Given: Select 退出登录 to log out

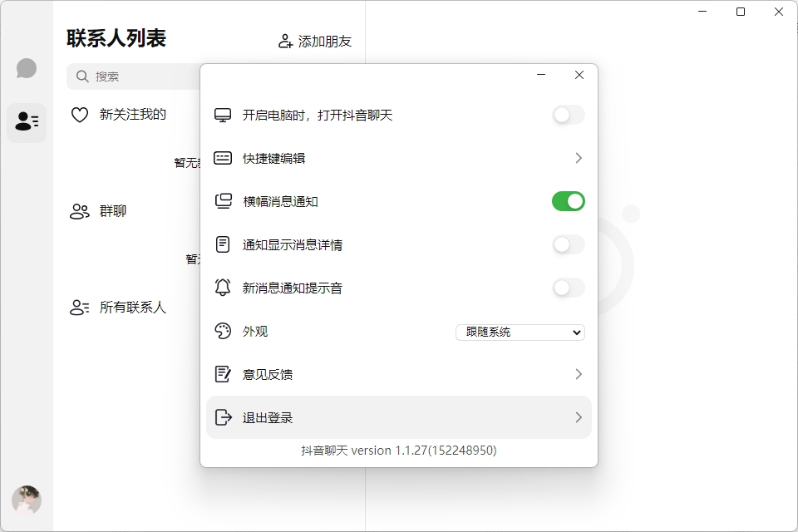Looking at the screenshot, I should coord(399,417).
